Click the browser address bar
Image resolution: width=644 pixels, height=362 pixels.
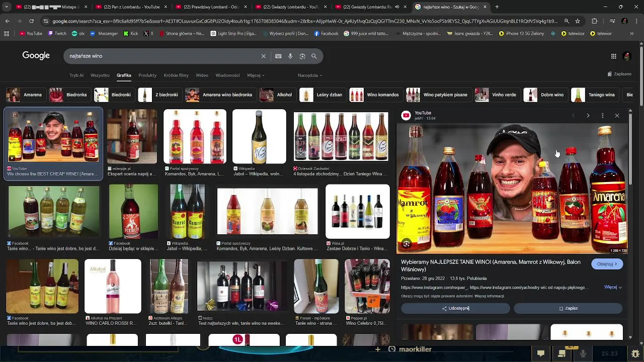(x=304, y=21)
